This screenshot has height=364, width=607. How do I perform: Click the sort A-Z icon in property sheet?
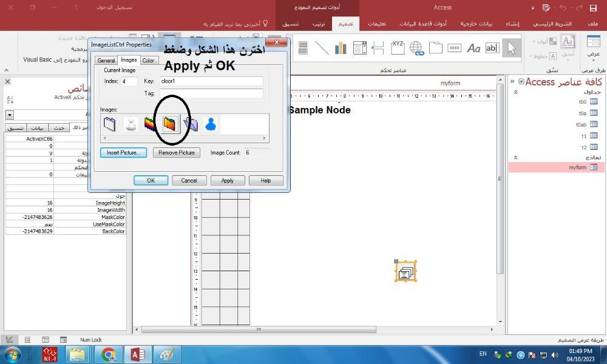click(10, 100)
